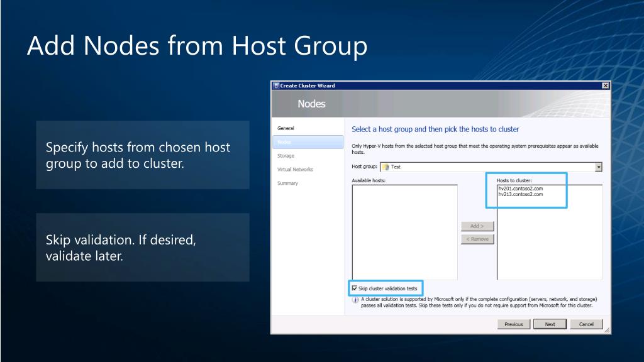Toggle Skip cluster validation tests checkbox
This screenshot has height=362, width=644.
(x=355, y=288)
